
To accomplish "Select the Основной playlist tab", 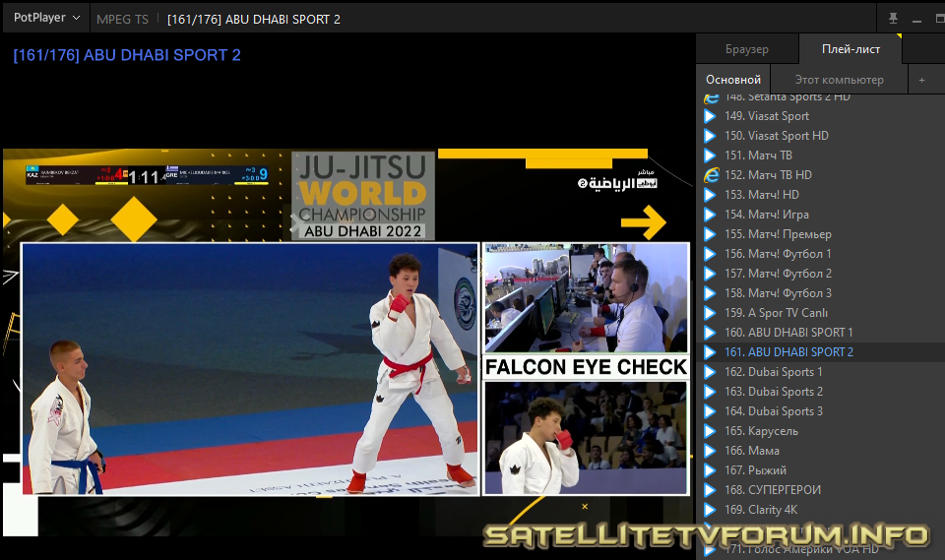I will [732, 79].
